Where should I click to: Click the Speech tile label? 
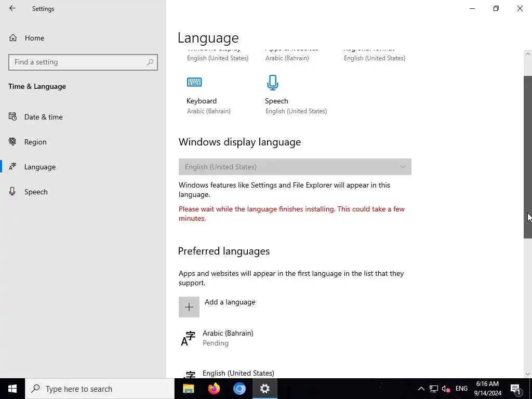tap(276, 101)
